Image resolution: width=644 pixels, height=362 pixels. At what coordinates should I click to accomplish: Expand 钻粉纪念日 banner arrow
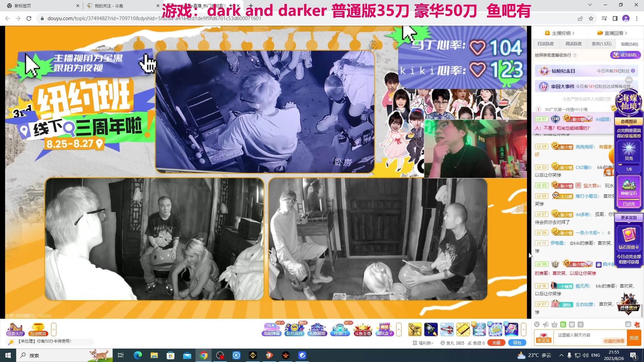(x=633, y=71)
